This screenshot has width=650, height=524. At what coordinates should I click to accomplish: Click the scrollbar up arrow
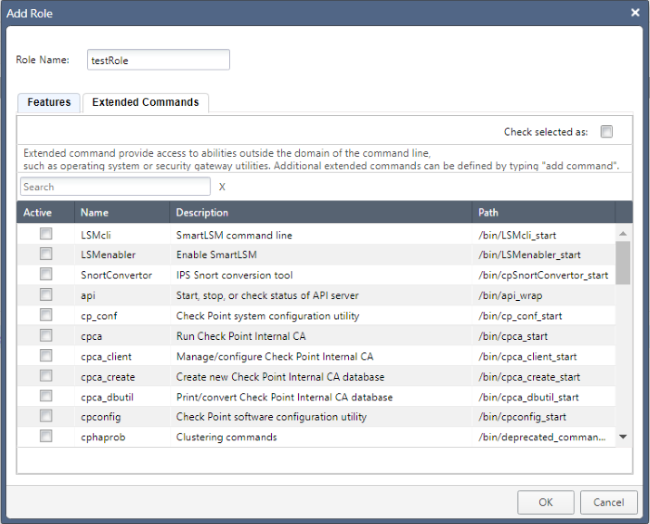pyautogui.click(x=623, y=234)
